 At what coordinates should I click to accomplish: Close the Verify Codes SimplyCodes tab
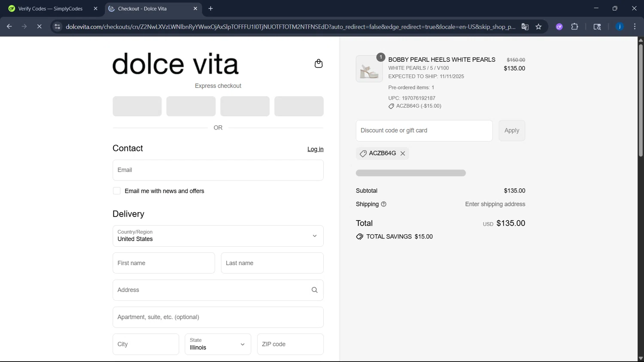click(95, 9)
